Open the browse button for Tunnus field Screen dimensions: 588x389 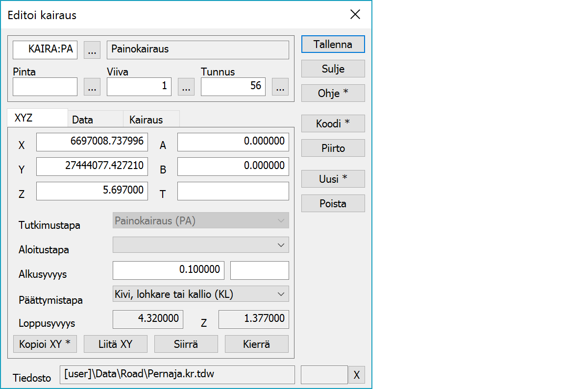(280, 87)
